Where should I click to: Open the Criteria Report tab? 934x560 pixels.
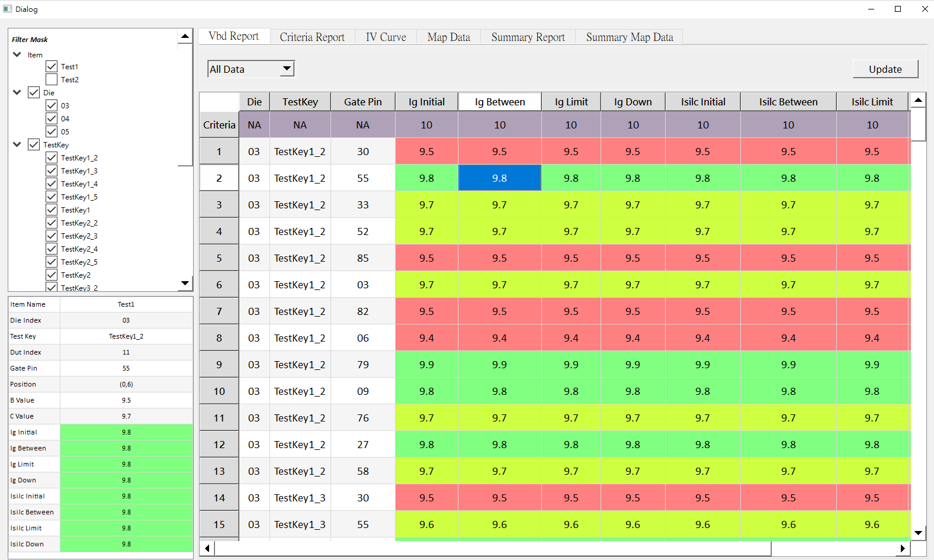coord(312,37)
